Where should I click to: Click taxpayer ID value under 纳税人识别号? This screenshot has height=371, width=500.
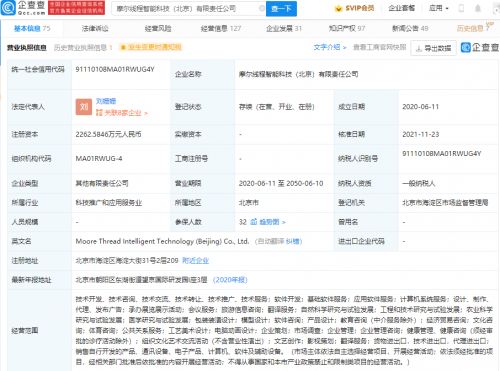click(x=441, y=154)
